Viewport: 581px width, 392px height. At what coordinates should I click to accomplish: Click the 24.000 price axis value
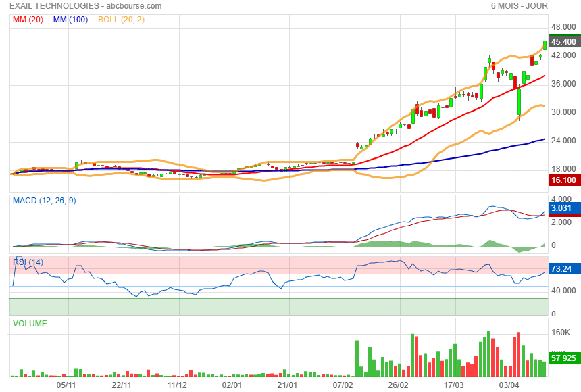[x=563, y=141]
